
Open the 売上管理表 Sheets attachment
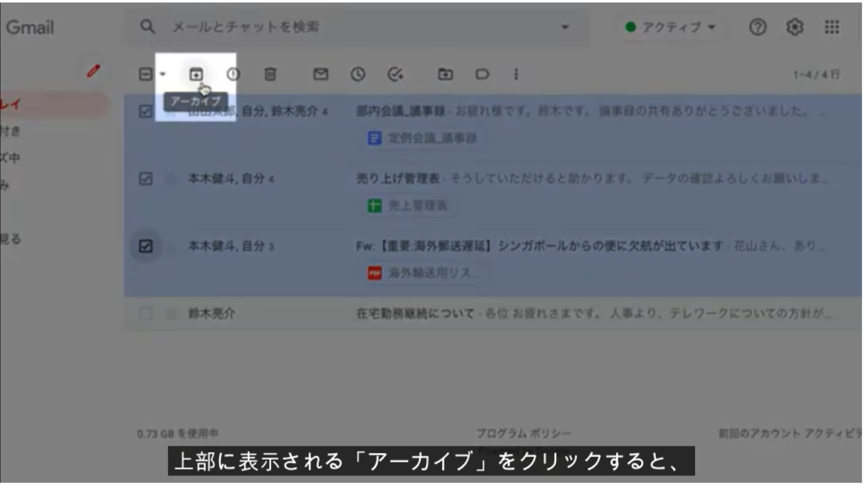[408, 206]
